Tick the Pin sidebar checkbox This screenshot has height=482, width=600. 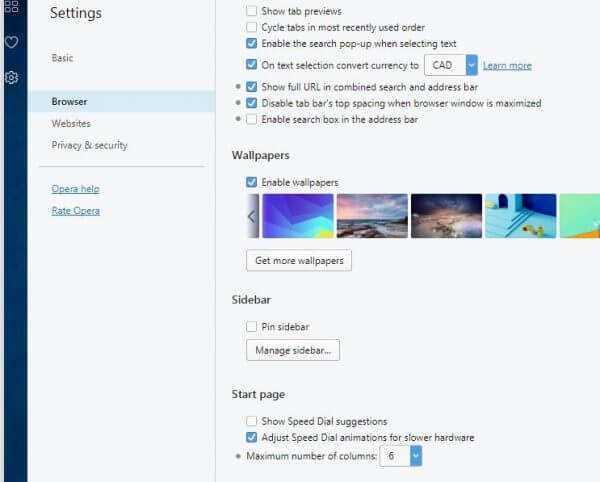(x=251, y=327)
